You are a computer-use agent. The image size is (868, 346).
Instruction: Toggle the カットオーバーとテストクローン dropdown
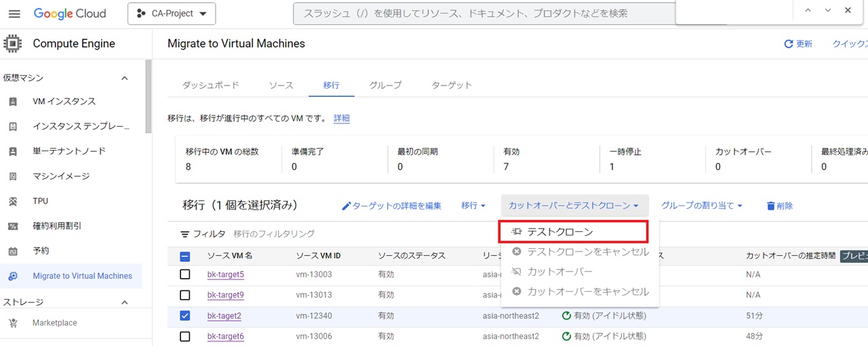click(x=574, y=206)
